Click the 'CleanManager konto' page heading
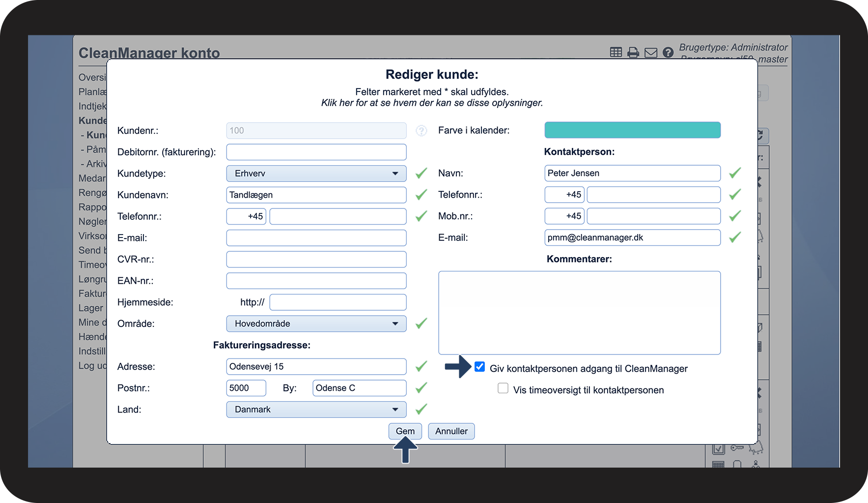 [149, 53]
